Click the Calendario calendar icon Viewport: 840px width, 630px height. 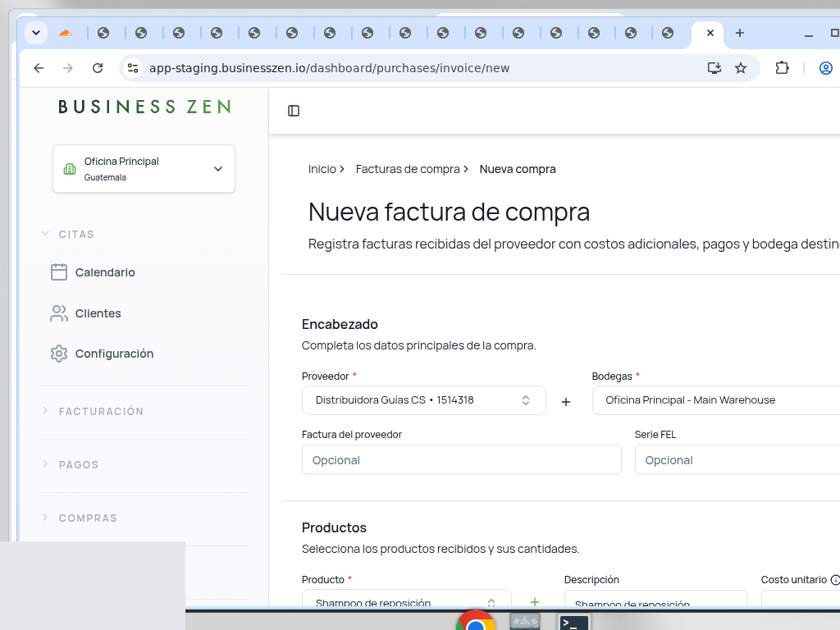click(59, 272)
